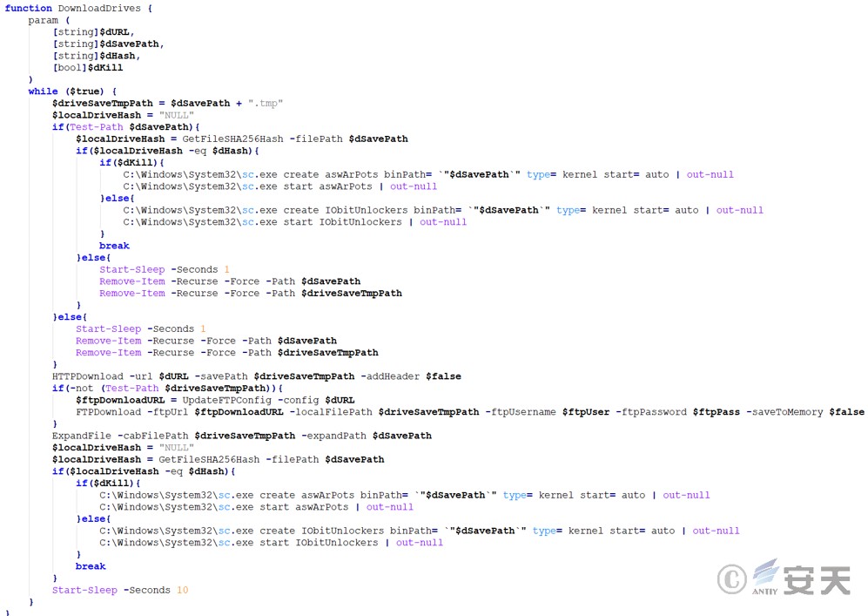Click the '$ftpPass' variable
Viewport: 868px width, 616px height.
click(x=717, y=412)
